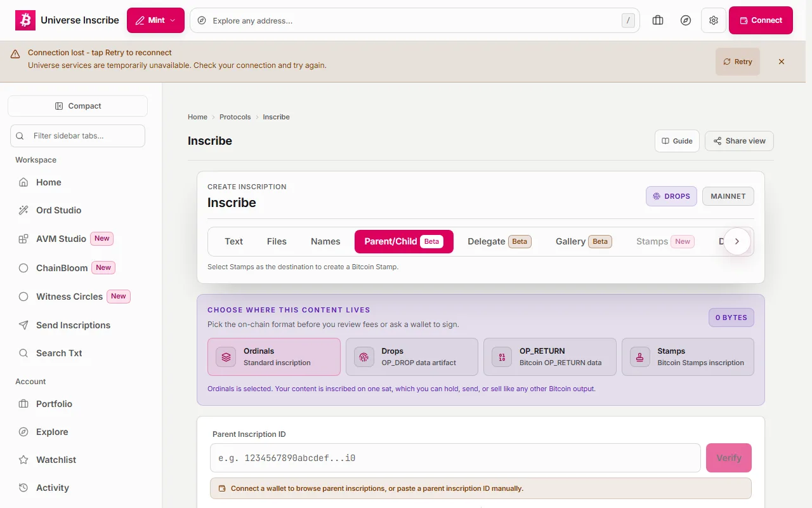This screenshot has width=812, height=508.
Task: Click the slash shortcut key badge
Action: (x=628, y=20)
